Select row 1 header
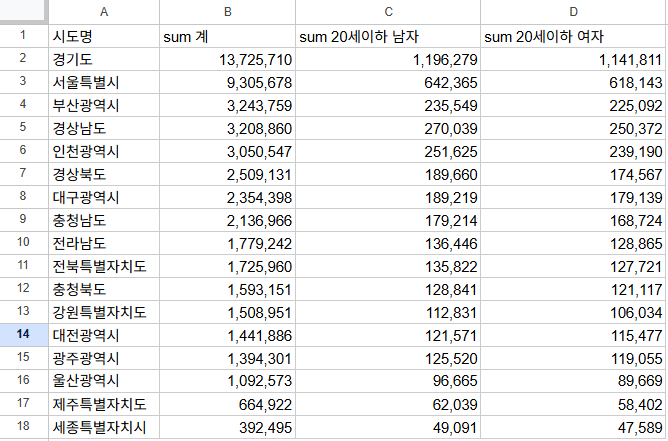The height and width of the screenshot is (441, 668). [24, 36]
